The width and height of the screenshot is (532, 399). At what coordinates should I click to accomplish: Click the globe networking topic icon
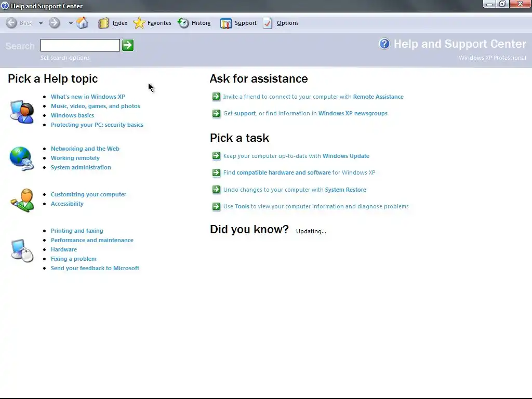(22, 158)
